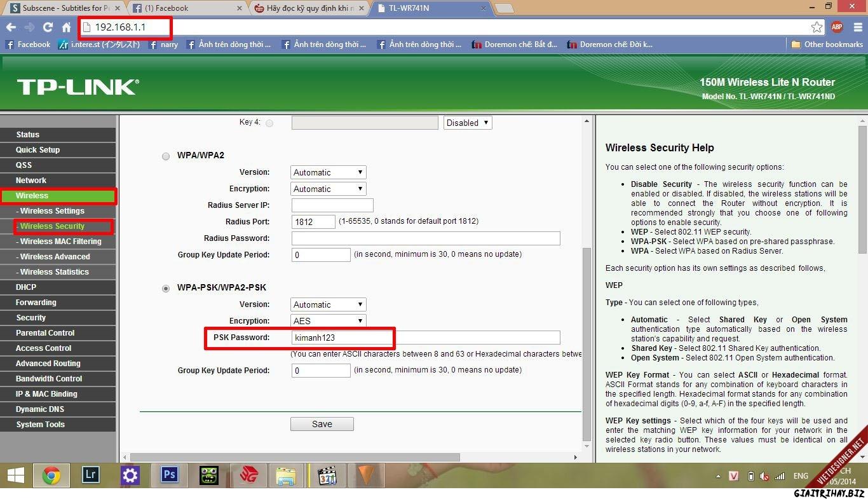Click the back navigation arrow
This screenshot has width=868, height=499.
point(11,27)
